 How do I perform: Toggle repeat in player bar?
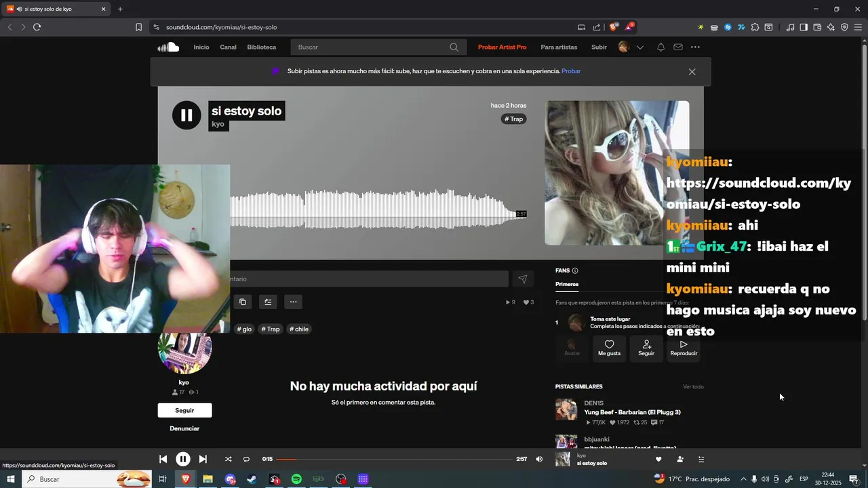(246, 459)
